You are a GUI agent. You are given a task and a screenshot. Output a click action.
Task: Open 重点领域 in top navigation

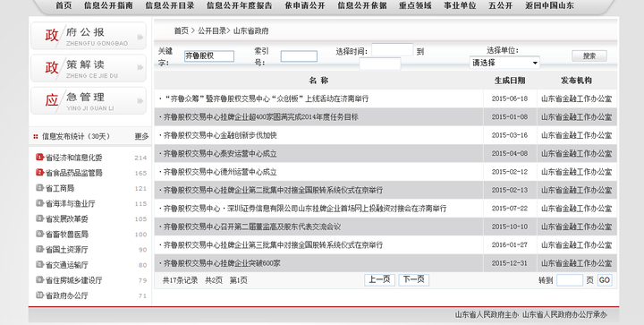[x=415, y=5]
